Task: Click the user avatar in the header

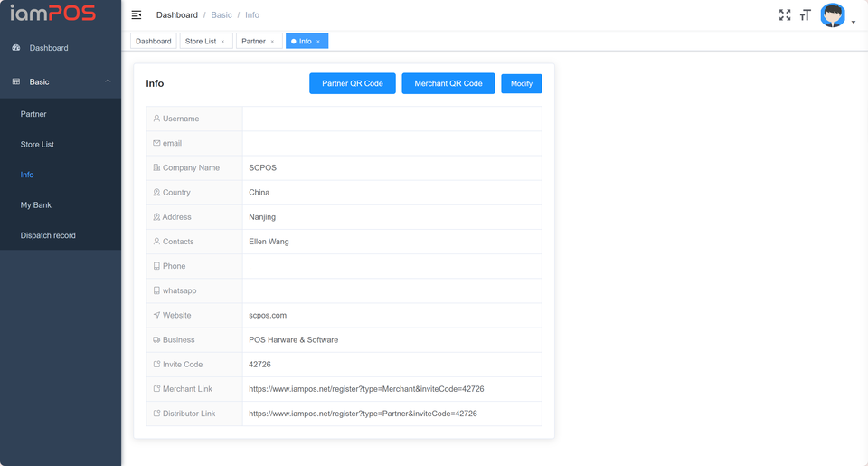Action: (832, 15)
